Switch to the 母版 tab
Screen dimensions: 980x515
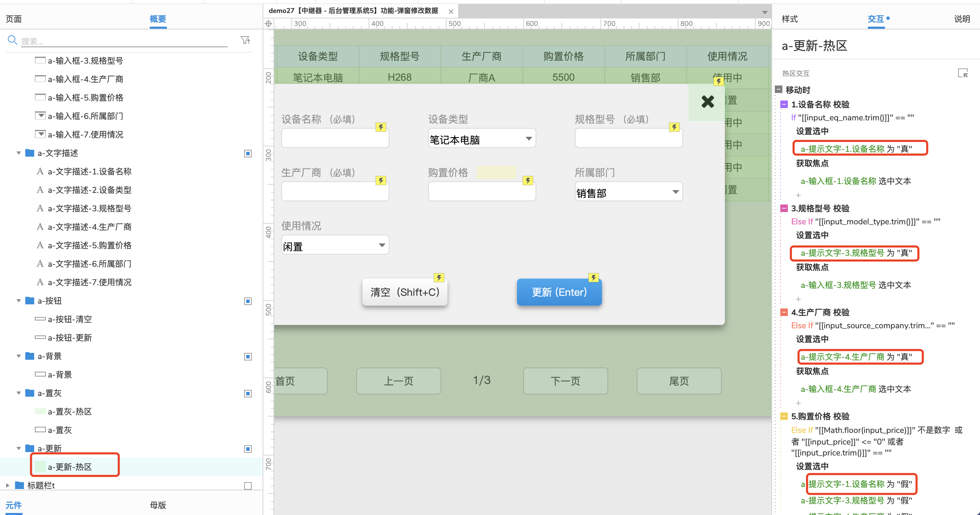click(x=158, y=505)
